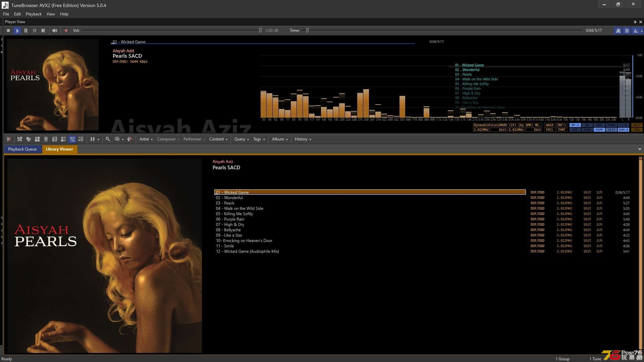Open the Playback menu

pyautogui.click(x=34, y=14)
